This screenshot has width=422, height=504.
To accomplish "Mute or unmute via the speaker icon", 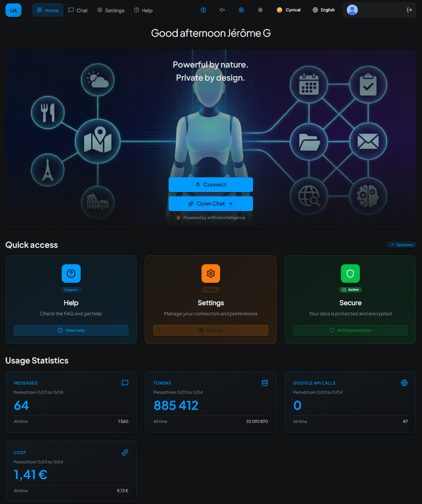I will pos(222,10).
